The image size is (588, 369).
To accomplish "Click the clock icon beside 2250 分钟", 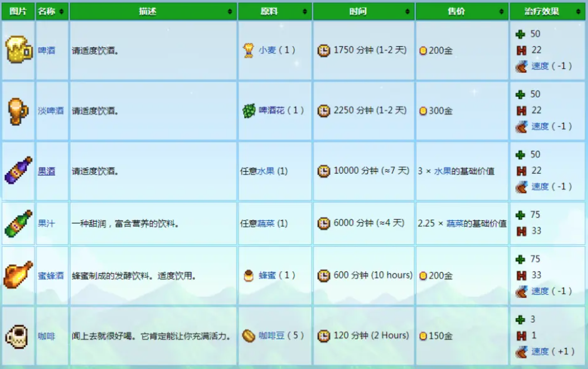I will click(324, 111).
